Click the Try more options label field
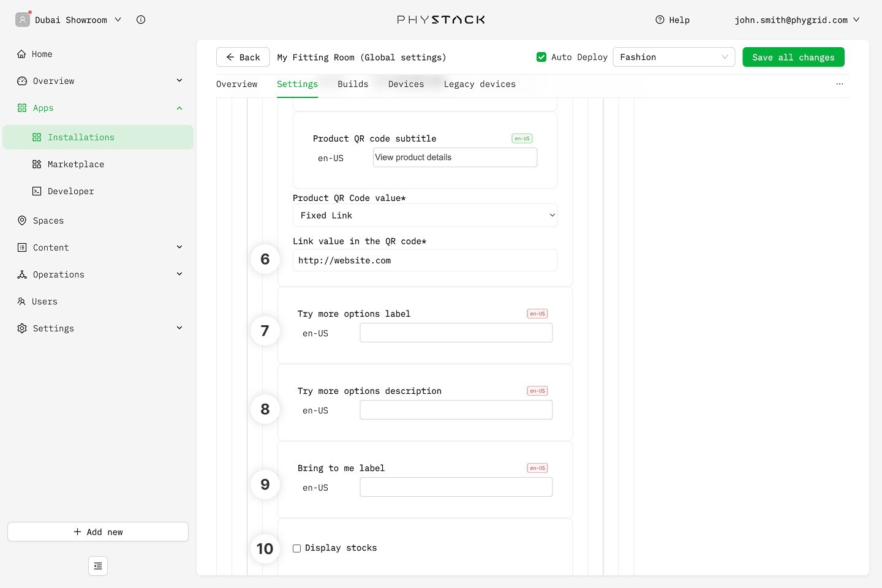 tap(456, 333)
